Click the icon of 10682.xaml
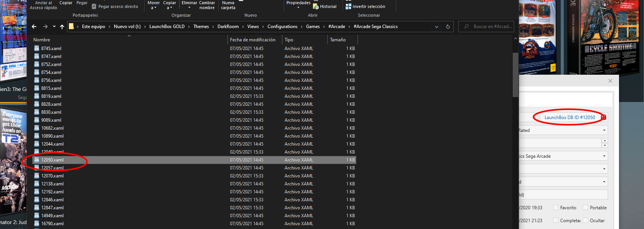The image size is (644, 229). [x=37, y=128]
